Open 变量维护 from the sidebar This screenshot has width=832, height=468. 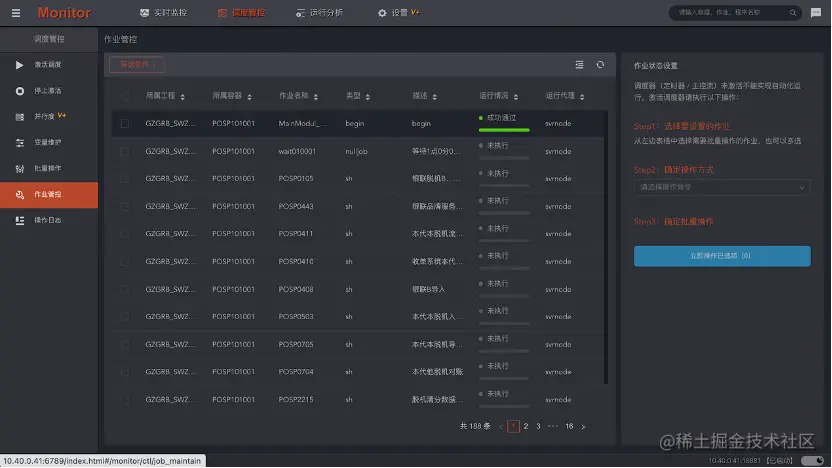(49, 142)
